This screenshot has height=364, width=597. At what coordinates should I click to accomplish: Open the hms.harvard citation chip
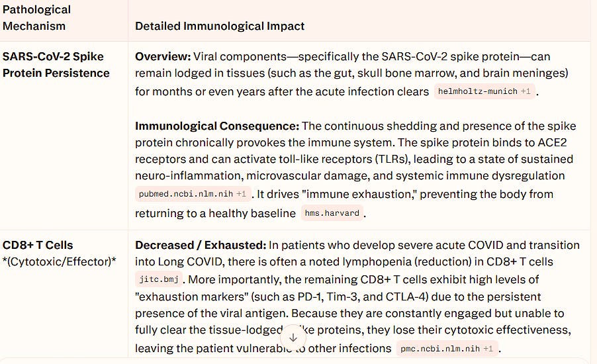332,213
